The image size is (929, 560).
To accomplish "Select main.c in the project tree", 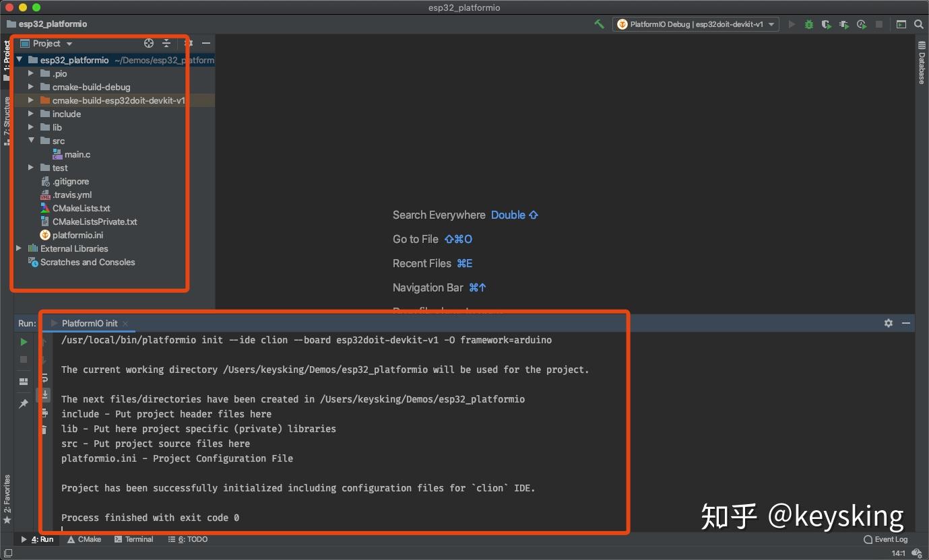I will tap(76, 154).
